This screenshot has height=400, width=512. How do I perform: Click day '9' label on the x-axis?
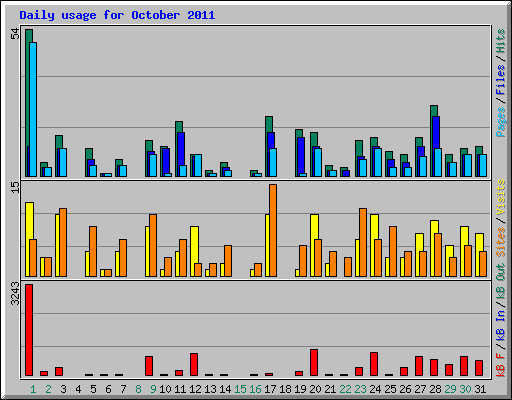coord(153,389)
